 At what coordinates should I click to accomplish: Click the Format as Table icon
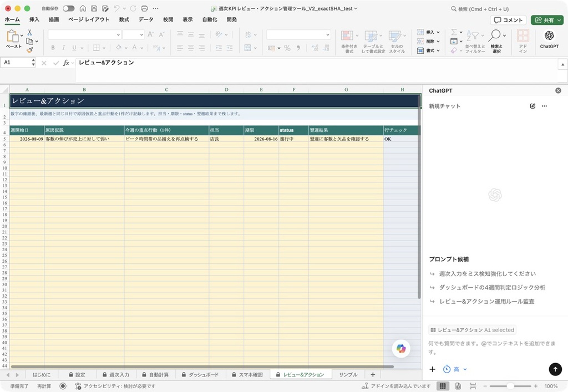[371, 36]
